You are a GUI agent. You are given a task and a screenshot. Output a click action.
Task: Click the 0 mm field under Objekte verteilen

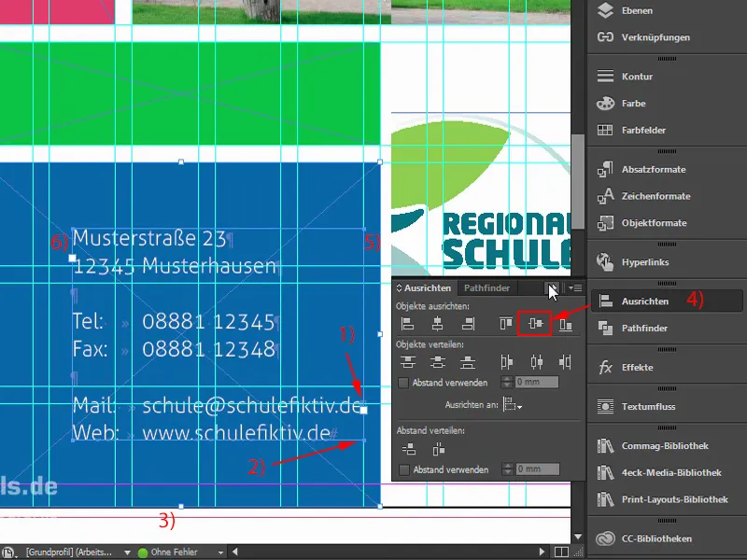pyautogui.click(x=536, y=382)
